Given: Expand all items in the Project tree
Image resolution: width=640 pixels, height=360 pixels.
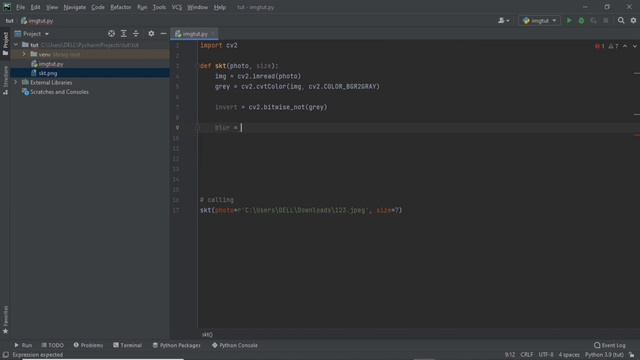Looking at the screenshot, I should click(124, 34).
